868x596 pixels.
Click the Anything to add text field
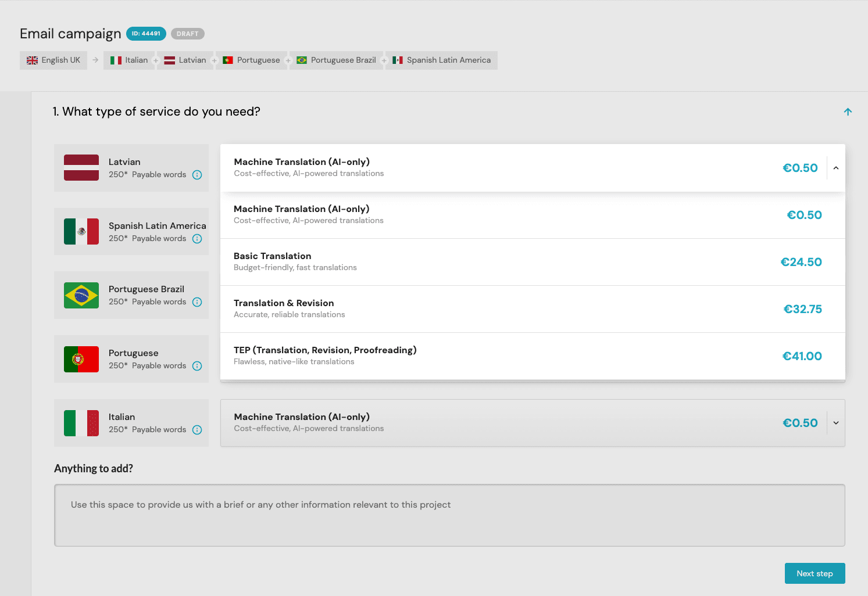[449, 515]
